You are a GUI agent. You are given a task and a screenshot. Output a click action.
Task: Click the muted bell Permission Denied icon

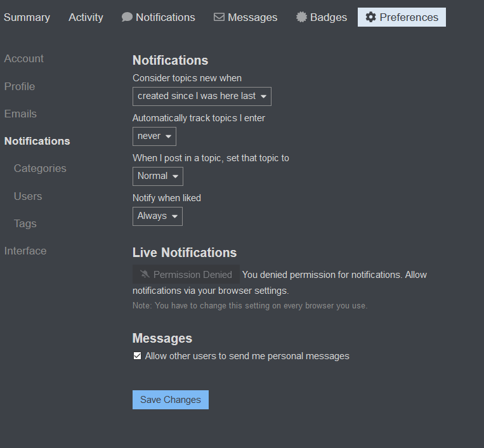[145, 275]
